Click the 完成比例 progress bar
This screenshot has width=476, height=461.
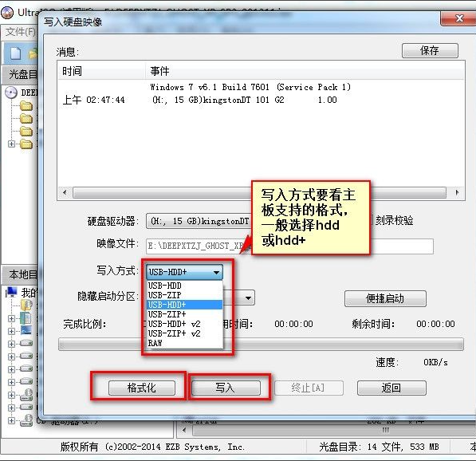(x=261, y=345)
